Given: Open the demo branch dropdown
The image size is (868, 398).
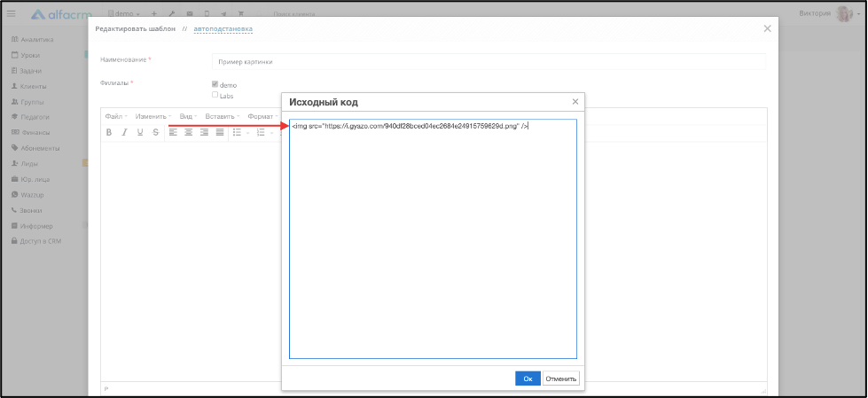Looking at the screenshot, I should [x=123, y=14].
